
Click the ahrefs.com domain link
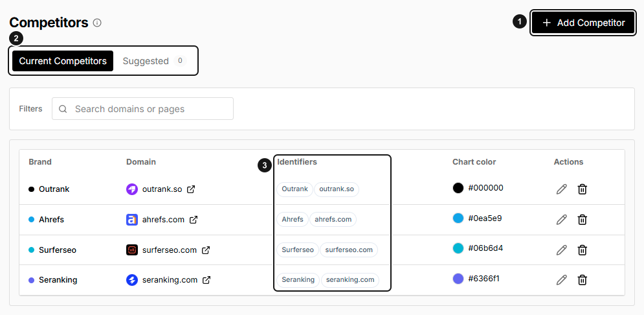163,220
